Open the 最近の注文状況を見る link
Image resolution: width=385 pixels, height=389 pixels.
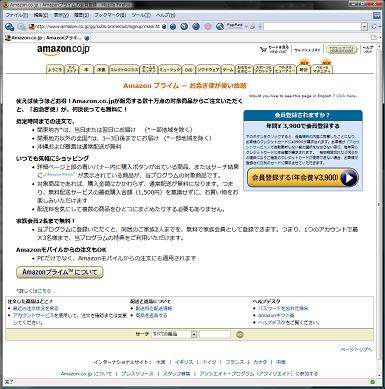click(35, 308)
